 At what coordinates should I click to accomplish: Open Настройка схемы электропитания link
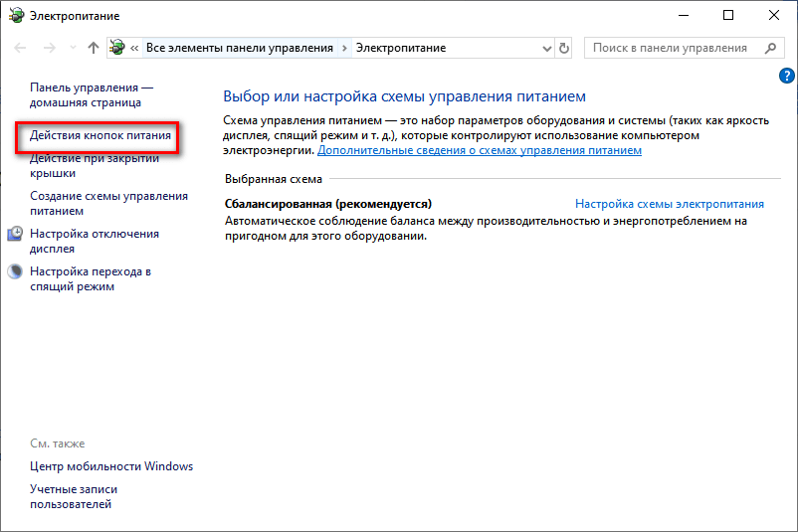tap(670, 204)
